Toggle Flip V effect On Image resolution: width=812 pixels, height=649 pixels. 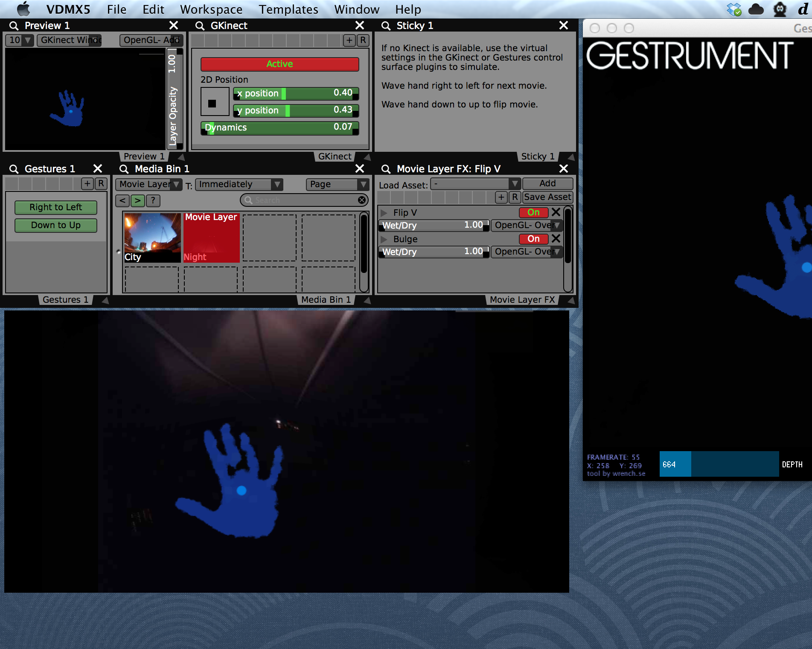pos(533,212)
